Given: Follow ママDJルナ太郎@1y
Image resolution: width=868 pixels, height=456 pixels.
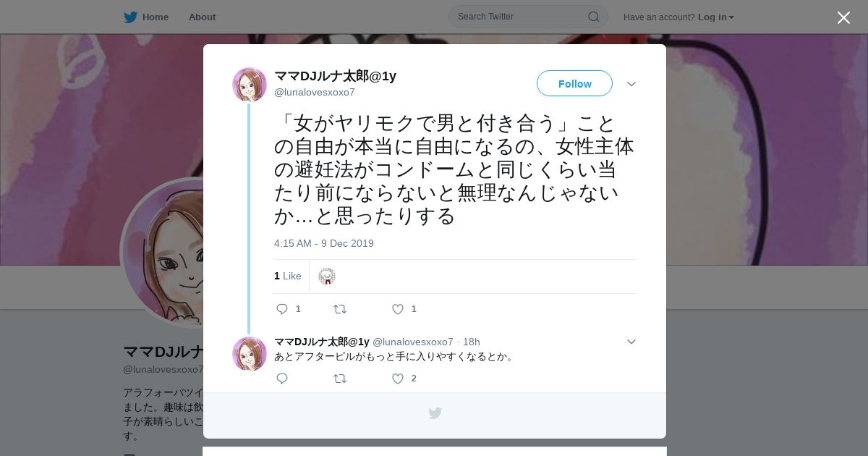Looking at the screenshot, I should pos(574,83).
